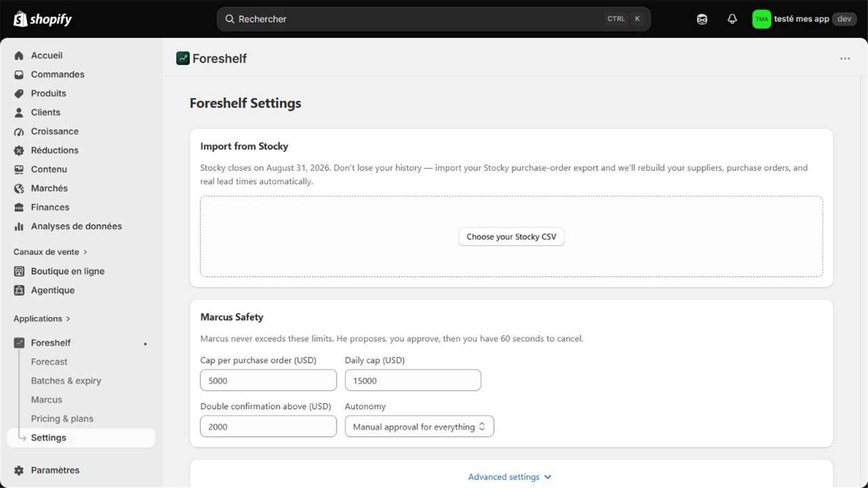Click the Contenu icon
868x488 pixels.
19,169
